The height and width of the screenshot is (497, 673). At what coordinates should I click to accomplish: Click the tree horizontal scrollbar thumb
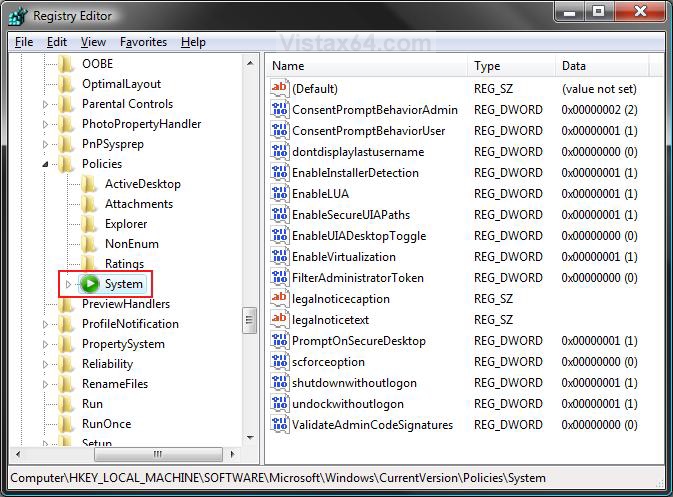click(x=158, y=454)
